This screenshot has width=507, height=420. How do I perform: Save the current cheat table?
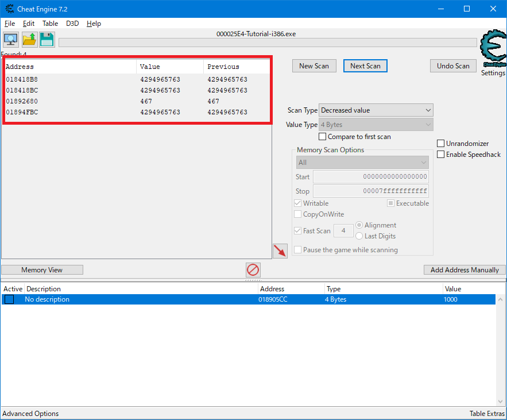[46, 39]
